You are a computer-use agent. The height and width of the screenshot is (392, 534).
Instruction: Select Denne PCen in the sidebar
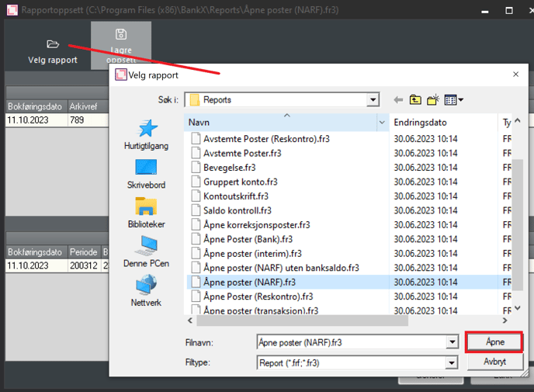(146, 252)
